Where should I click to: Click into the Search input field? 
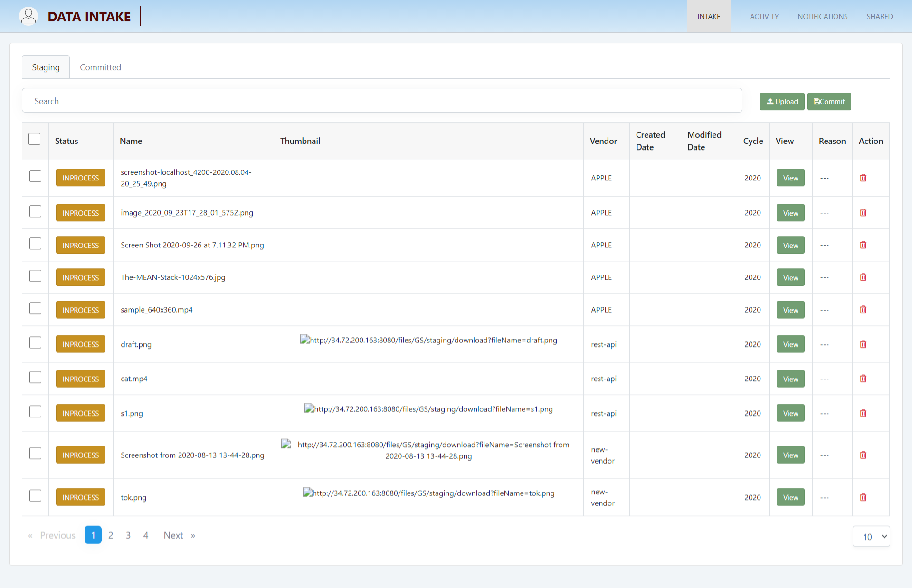[382, 101]
